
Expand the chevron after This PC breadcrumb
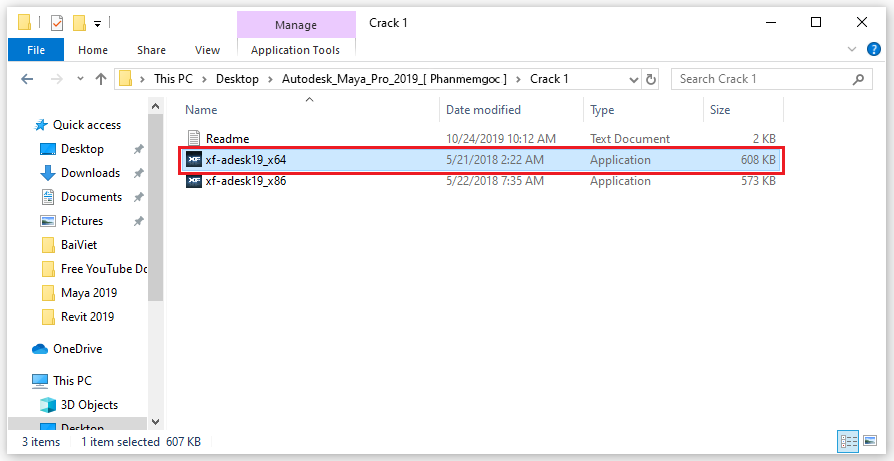(205, 79)
